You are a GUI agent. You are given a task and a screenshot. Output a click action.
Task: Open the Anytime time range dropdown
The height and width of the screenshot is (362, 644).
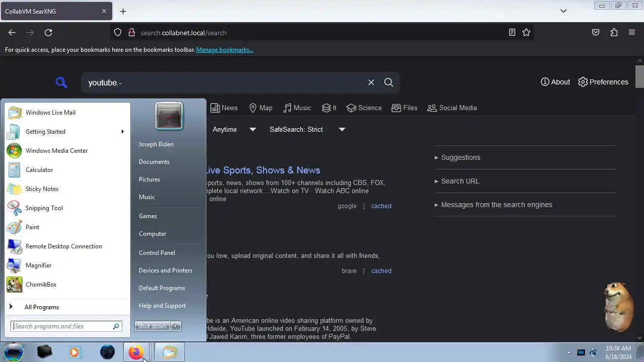(234, 129)
